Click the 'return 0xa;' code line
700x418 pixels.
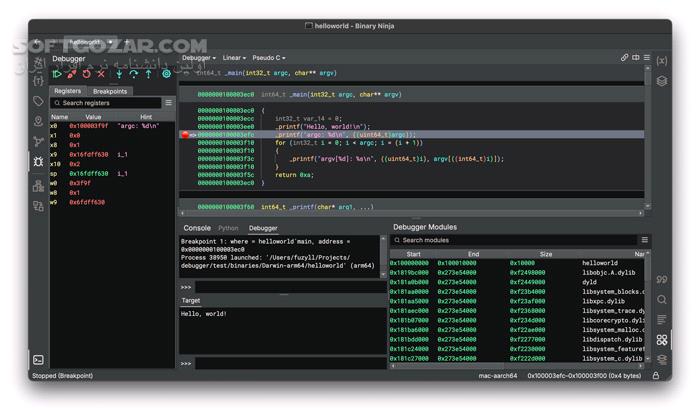click(x=294, y=175)
